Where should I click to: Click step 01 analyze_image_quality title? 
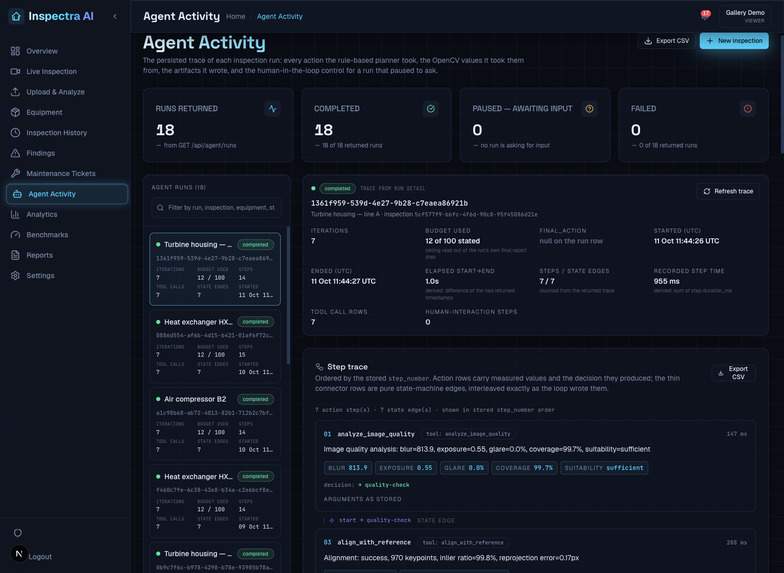pos(376,434)
